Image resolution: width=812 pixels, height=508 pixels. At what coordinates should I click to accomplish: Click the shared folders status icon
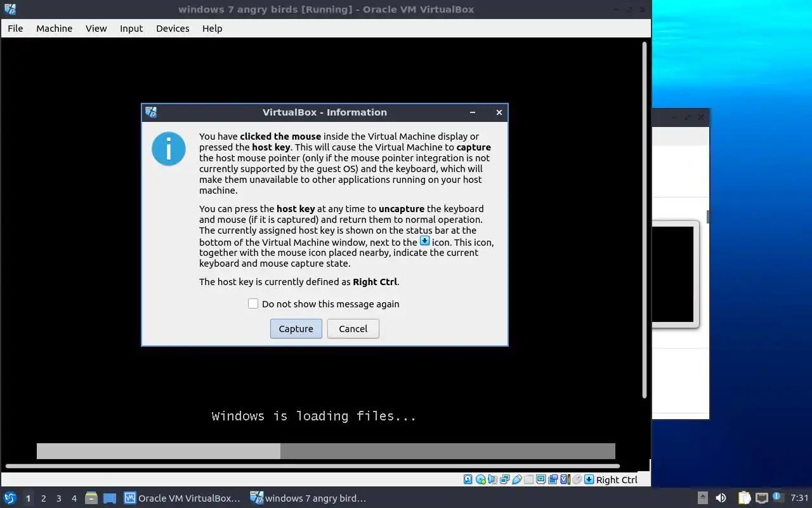click(529, 479)
